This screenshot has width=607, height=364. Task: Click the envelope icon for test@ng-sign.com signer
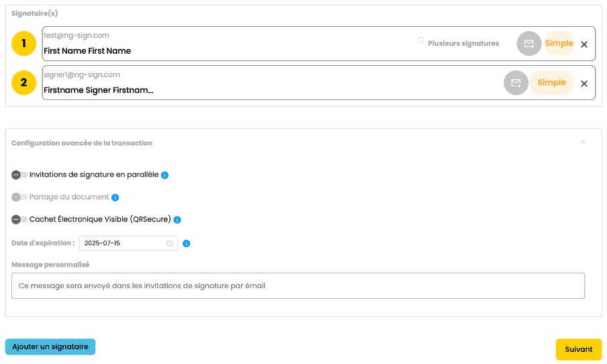(529, 44)
